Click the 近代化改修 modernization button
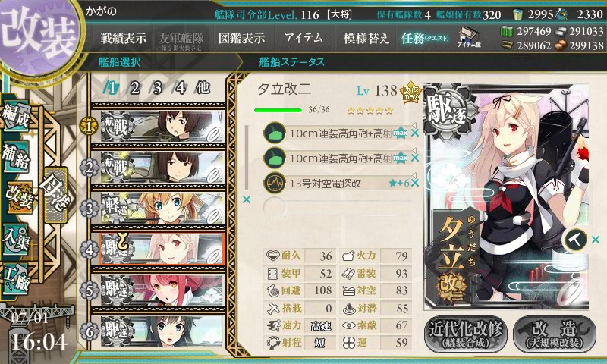This screenshot has width=607, height=364. (465, 334)
